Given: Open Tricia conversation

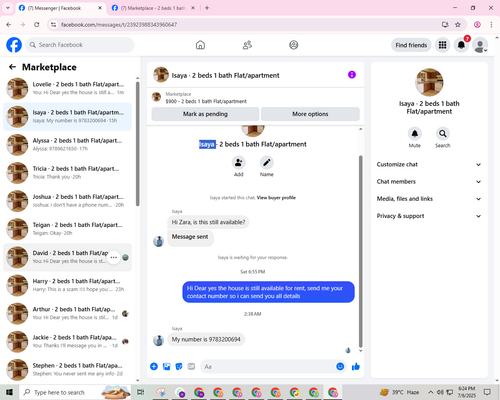Looking at the screenshot, I should pyautogui.click(x=67, y=173).
